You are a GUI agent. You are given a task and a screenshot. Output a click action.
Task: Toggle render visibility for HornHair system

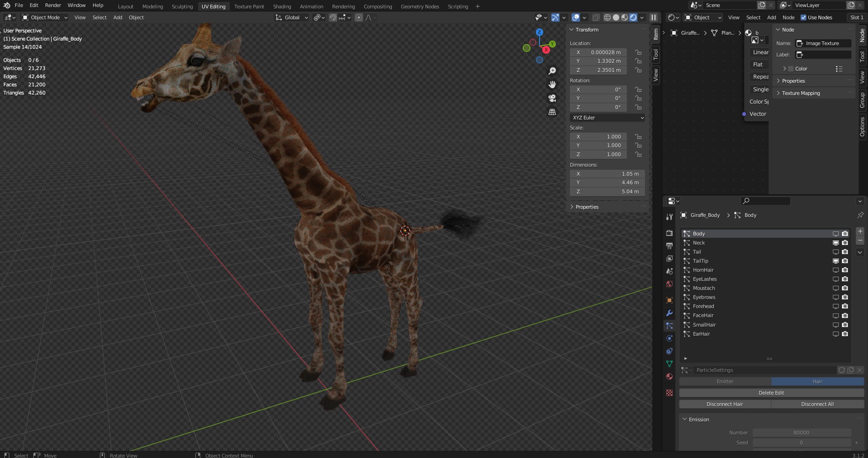pos(844,270)
